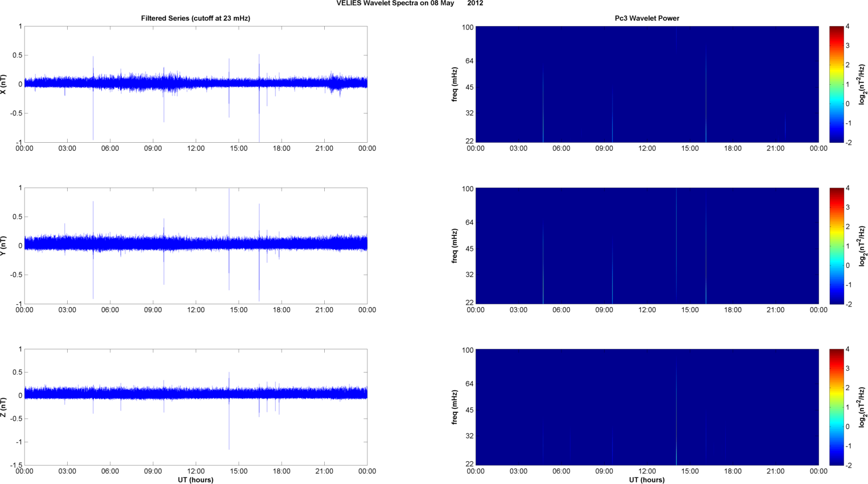This screenshot has width=868, height=484.
Task: Click the log2(nT²/Hz) label of the top colorbar
Action: click(862, 84)
